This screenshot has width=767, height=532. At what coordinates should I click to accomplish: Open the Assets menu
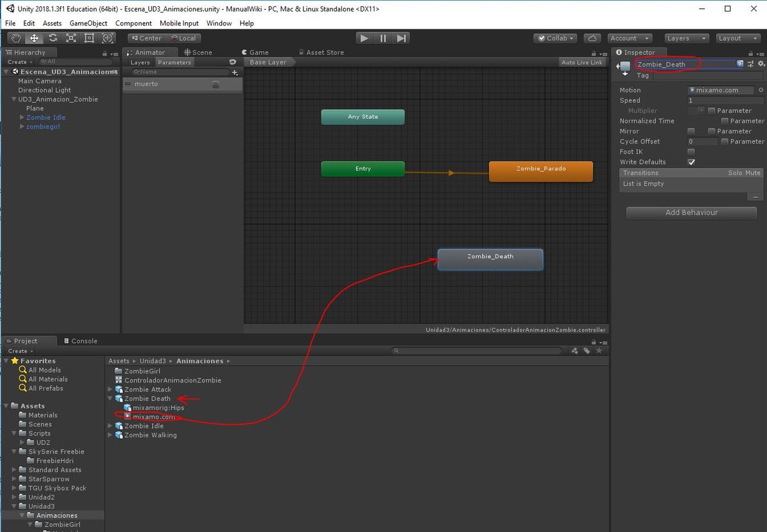pos(52,24)
